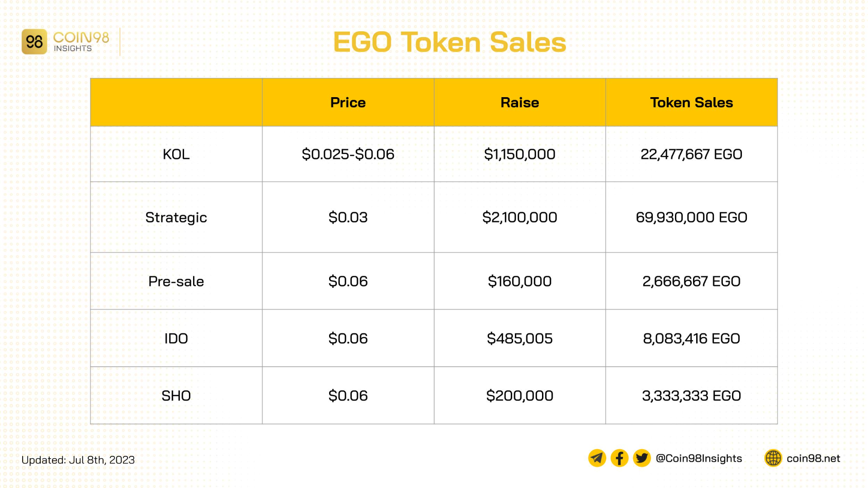Click the COIN98 Insights wordmark

(81, 42)
